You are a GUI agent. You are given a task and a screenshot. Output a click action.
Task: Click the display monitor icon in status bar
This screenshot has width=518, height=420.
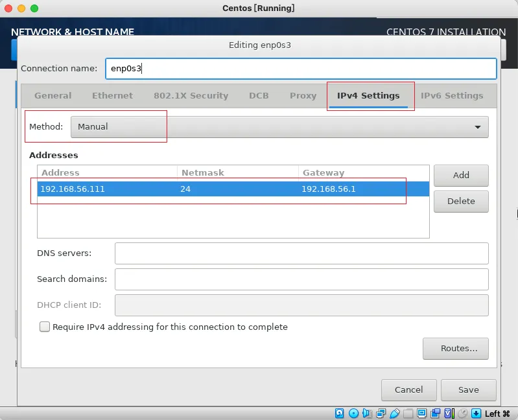421,414
